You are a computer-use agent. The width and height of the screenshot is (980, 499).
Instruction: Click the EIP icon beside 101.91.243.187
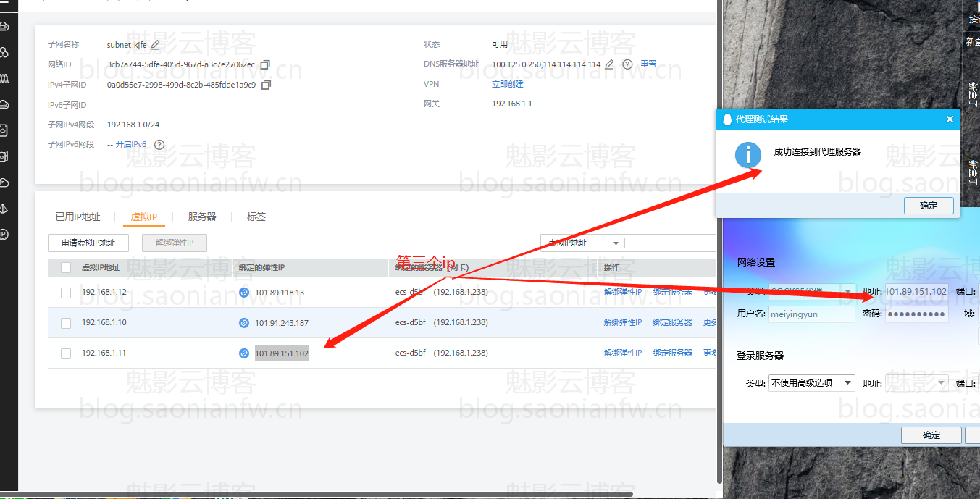point(244,323)
